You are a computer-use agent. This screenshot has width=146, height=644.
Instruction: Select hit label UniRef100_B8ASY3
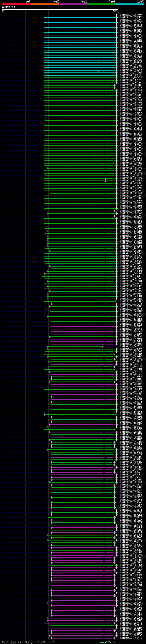click(131, 75)
